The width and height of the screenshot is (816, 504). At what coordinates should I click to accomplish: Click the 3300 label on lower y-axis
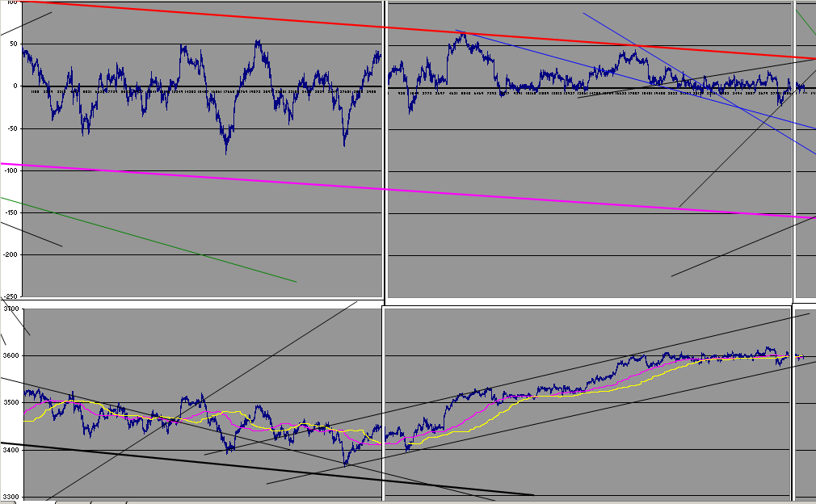click(x=11, y=497)
